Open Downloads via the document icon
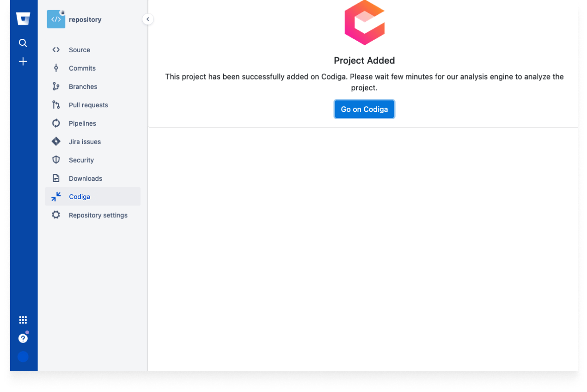This screenshot has width=587, height=392. pyautogui.click(x=56, y=178)
